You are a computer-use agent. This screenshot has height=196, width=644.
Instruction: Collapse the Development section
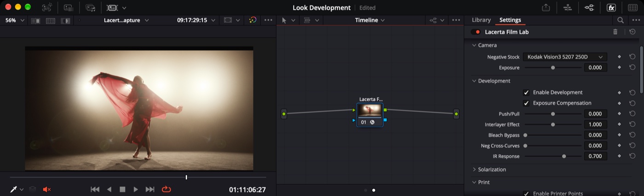click(474, 81)
